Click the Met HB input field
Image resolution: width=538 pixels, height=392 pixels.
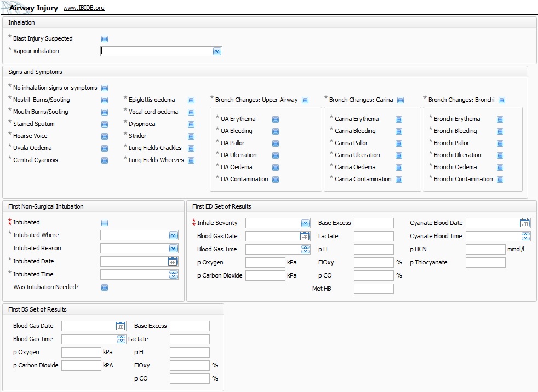pos(374,289)
